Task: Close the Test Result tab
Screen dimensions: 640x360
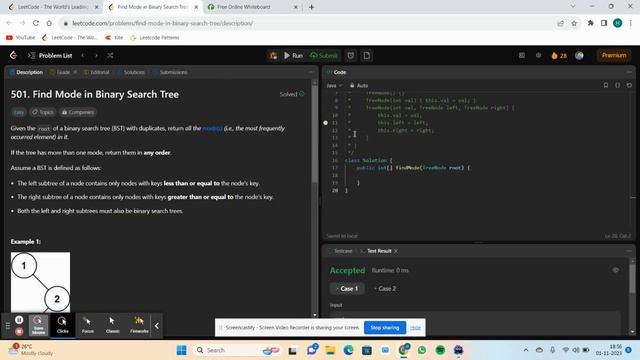Action: 396,251
